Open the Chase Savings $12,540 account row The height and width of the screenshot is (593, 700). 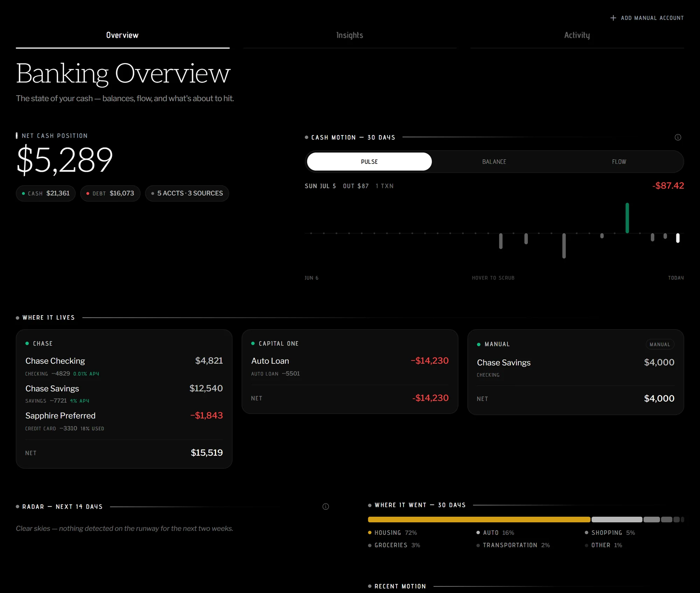pos(124,394)
